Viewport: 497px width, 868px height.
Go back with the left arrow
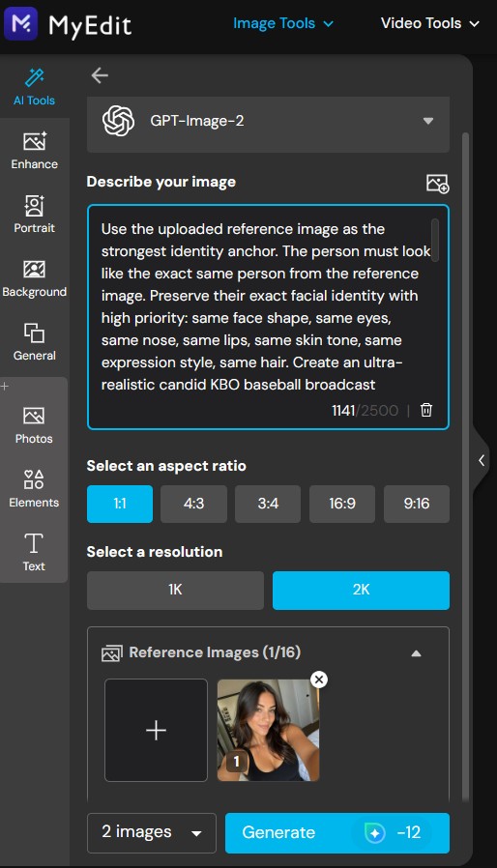coord(100,75)
